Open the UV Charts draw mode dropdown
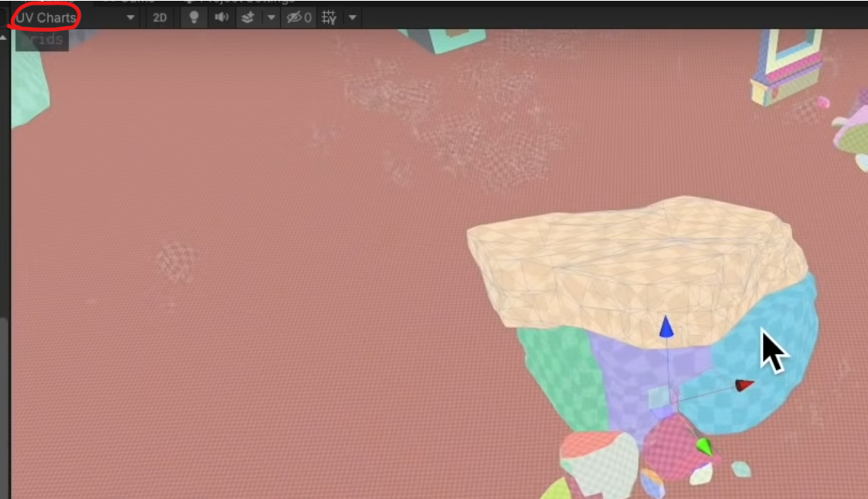 coord(74,18)
